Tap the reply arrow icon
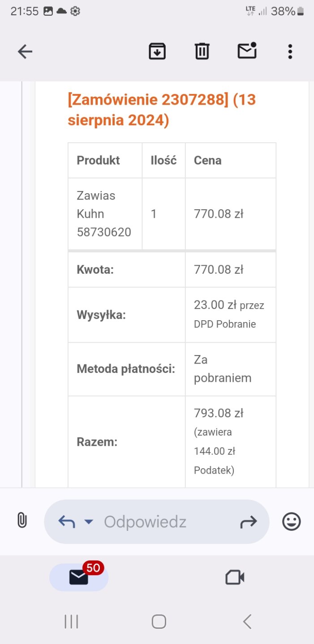The width and height of the screenshot is (314, 644). [67, 521]
